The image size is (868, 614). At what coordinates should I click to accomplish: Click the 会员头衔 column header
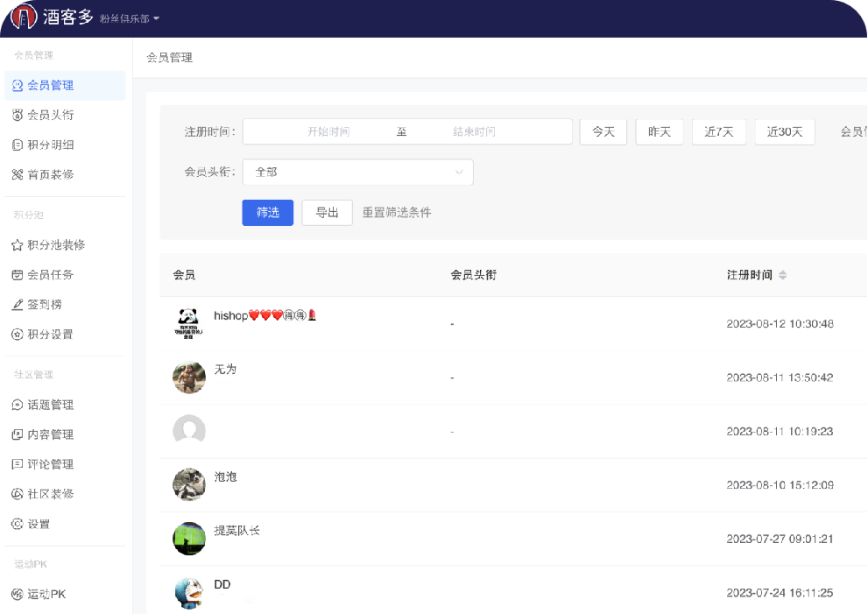coord(473,275)
